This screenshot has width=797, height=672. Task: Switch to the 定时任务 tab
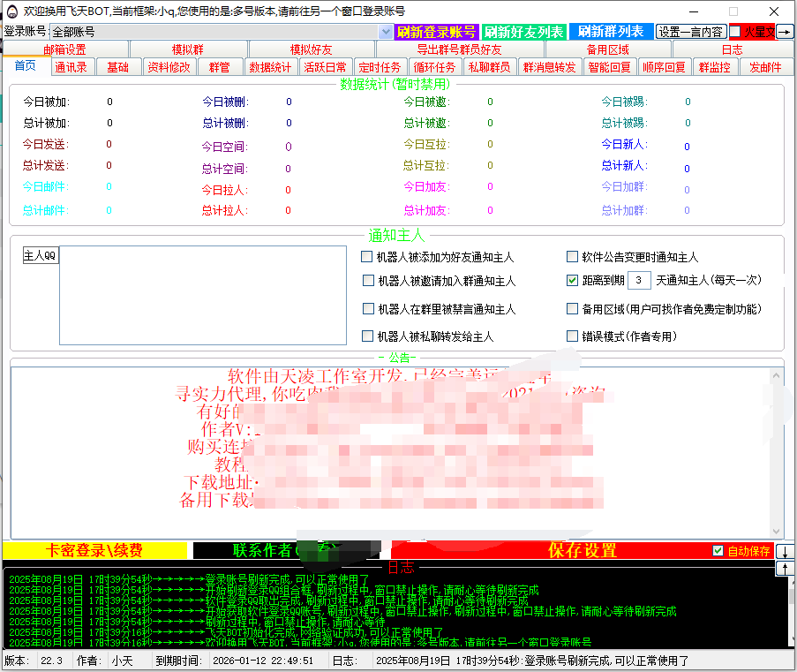[x=380, y=67]
